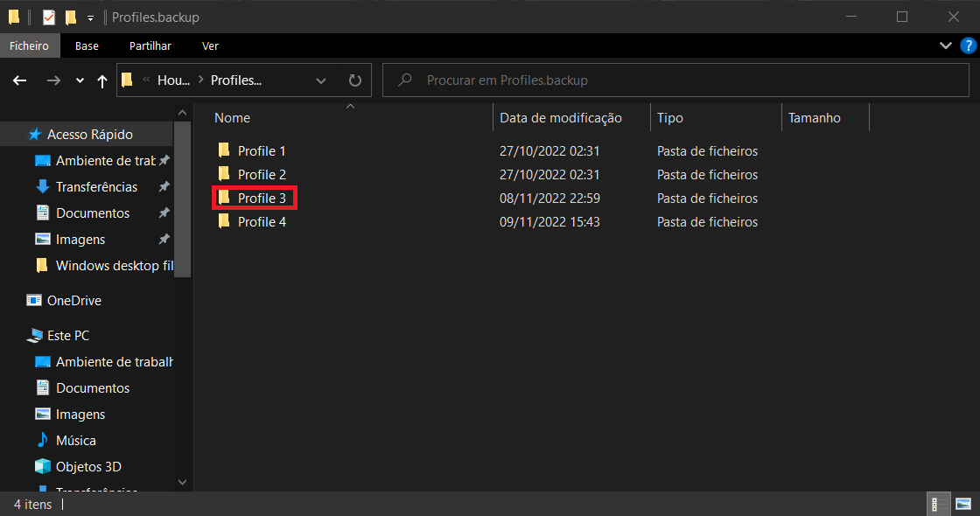The image size is (980, 516).
Task: Expand the address bar history dropdown
Action: tap(321, 80)
